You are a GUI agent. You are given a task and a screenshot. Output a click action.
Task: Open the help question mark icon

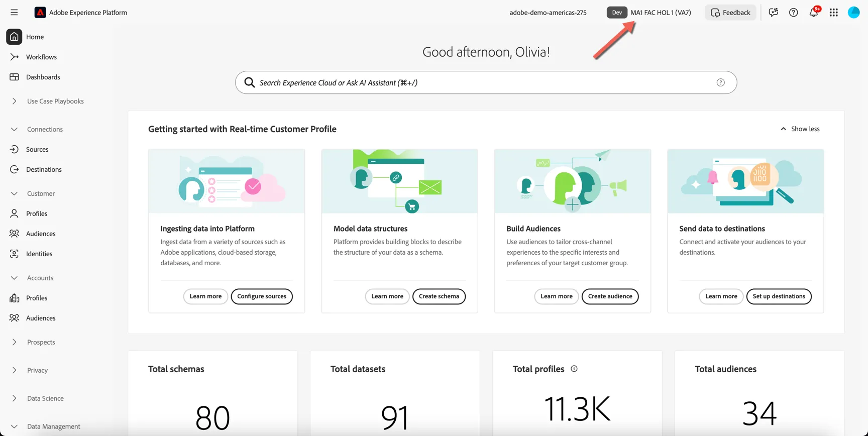(794, 13)
